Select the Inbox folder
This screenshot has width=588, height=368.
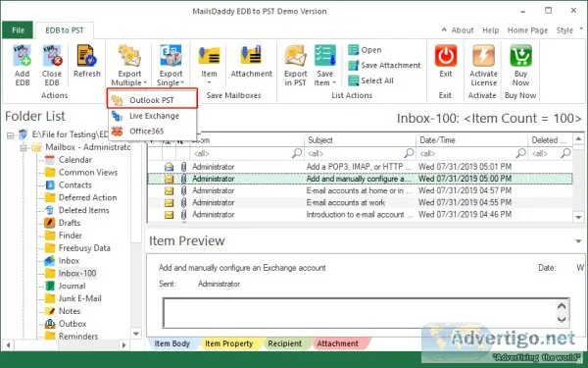(69, 260)
